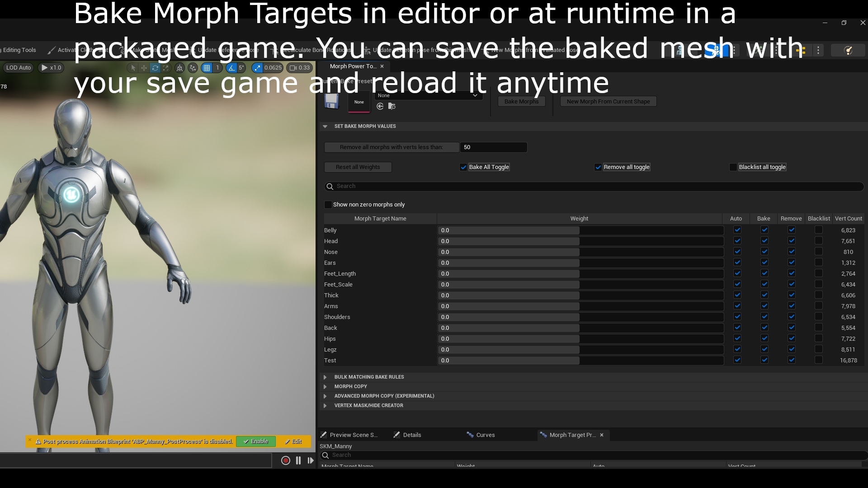
Task: Click New Morph From Current Shape button
Action: 609,102
